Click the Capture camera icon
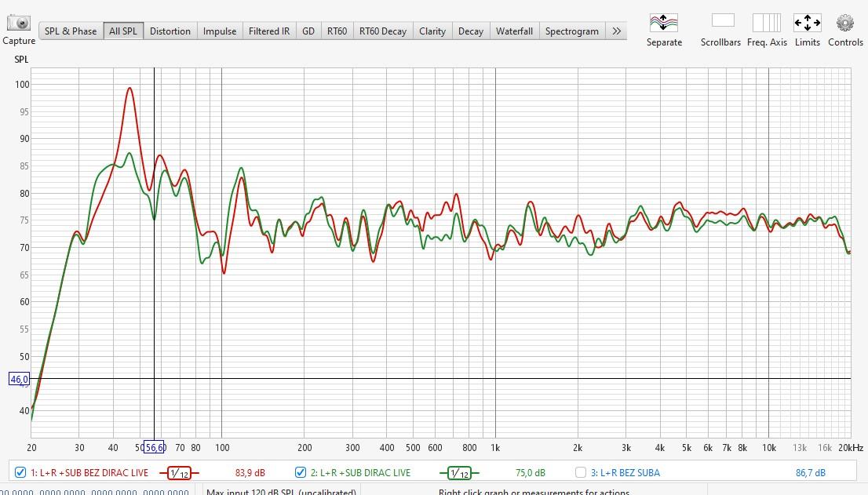This screenshot has height=495, width=868. coord(18,23)
